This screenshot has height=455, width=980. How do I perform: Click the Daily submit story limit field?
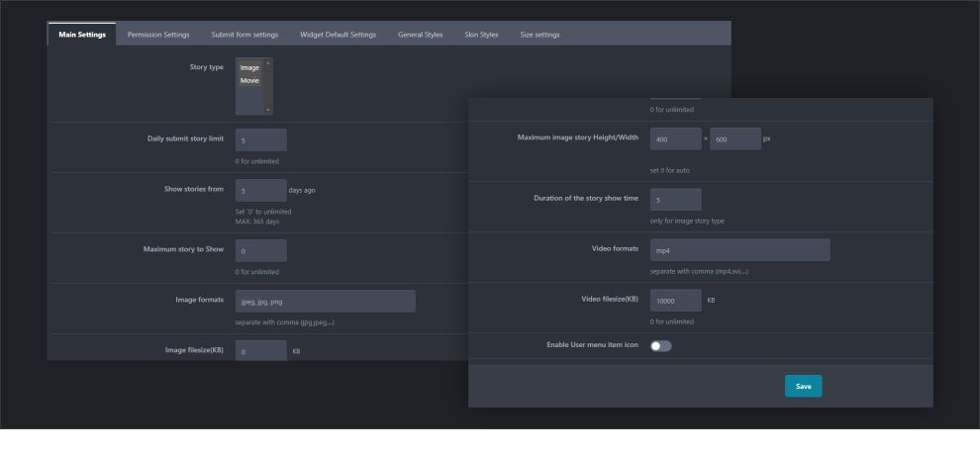click(x=261, y=139)
